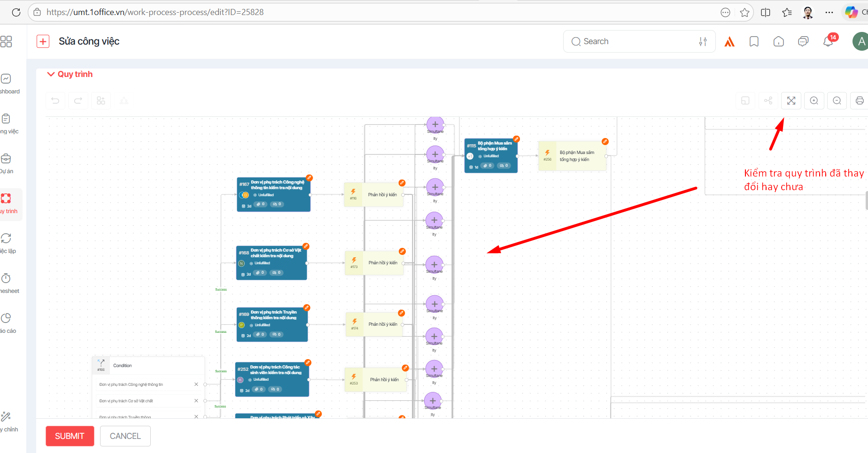
Task: Remove condition 'Đơn vị phụ trách Cơ sở Vật chất'
Action: pos(196,401)
